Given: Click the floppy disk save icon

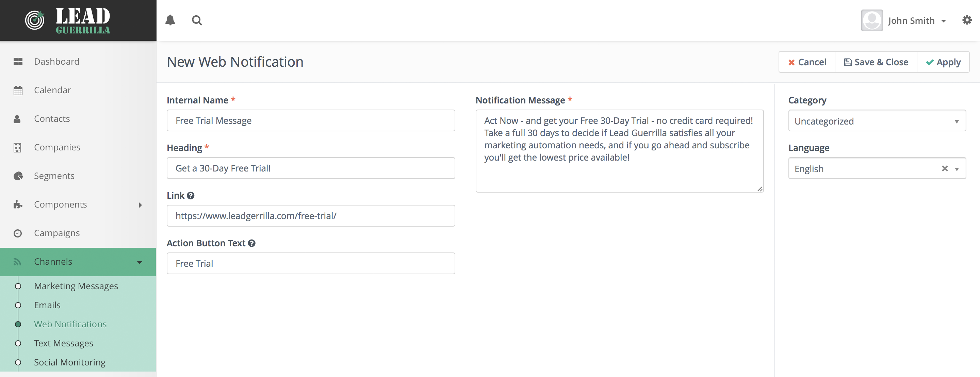Looking at the screenshot, I should [x=848, y=62].
